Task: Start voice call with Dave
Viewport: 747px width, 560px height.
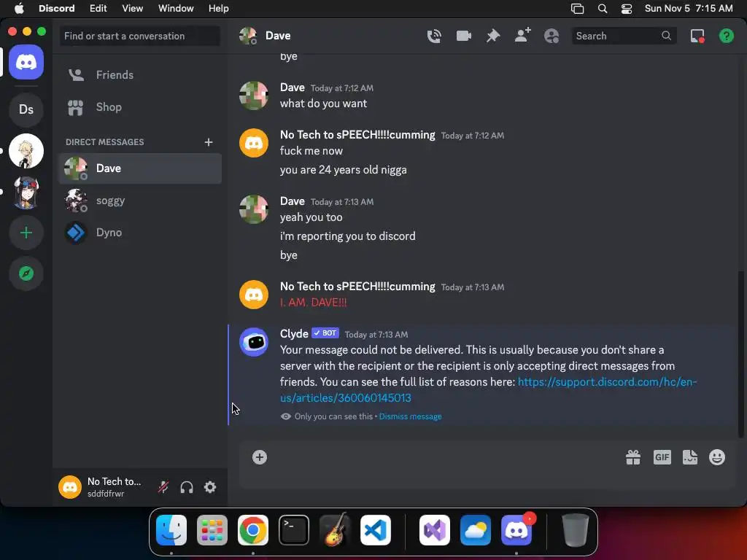Action: click(x=434, y=36)
